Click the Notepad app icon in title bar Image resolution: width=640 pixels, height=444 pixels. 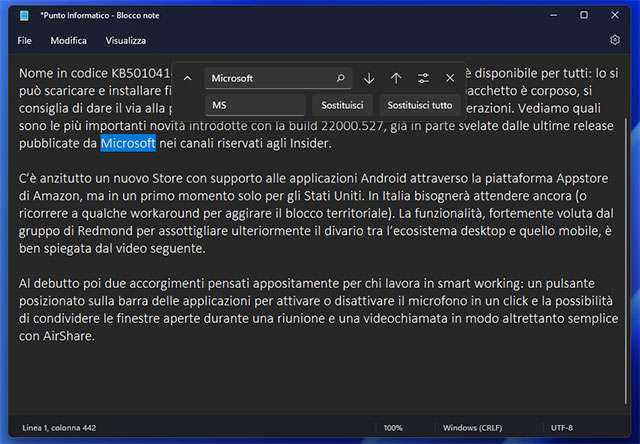tap(24, 15)
